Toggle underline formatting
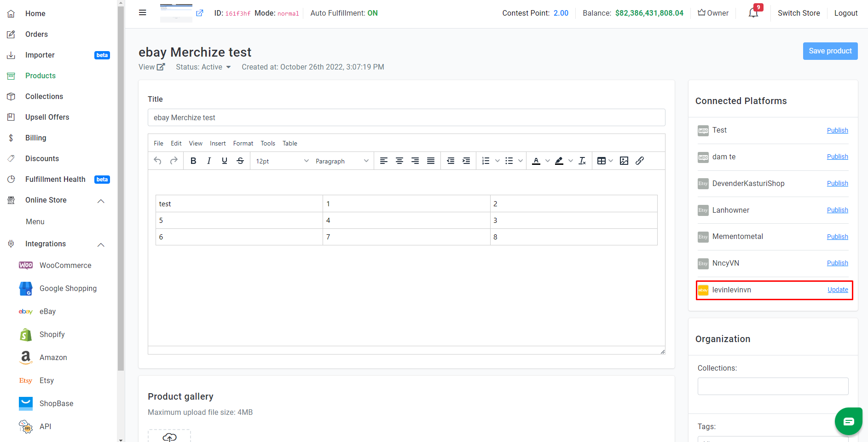868x442 pixels. tap(225, 161)
